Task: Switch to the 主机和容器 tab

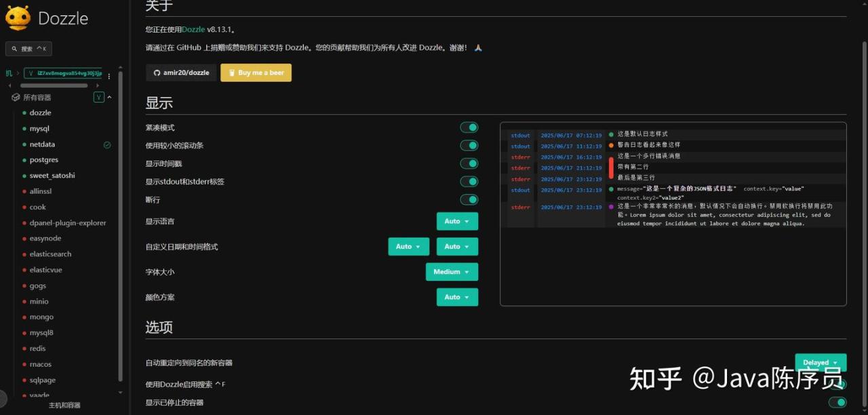Action: point(64,406)
